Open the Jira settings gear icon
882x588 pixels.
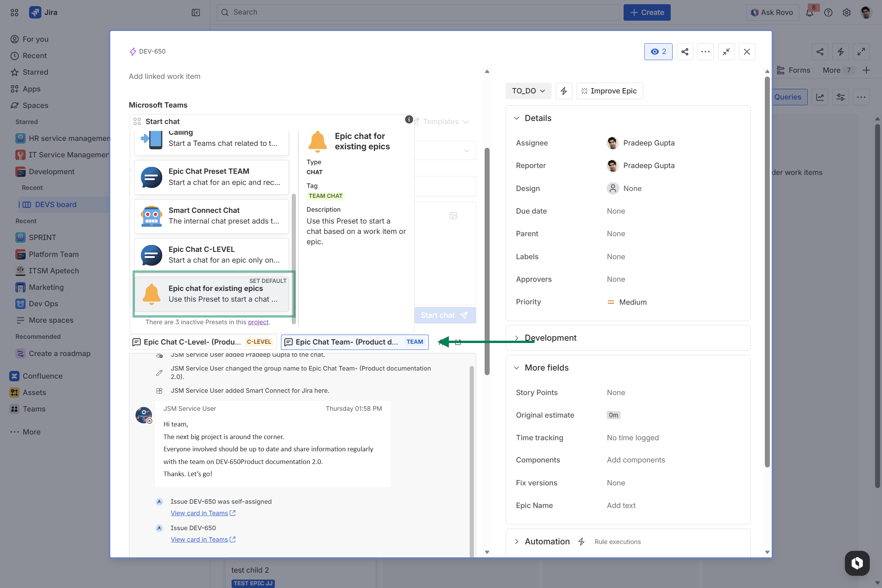(x=847, y=13)
